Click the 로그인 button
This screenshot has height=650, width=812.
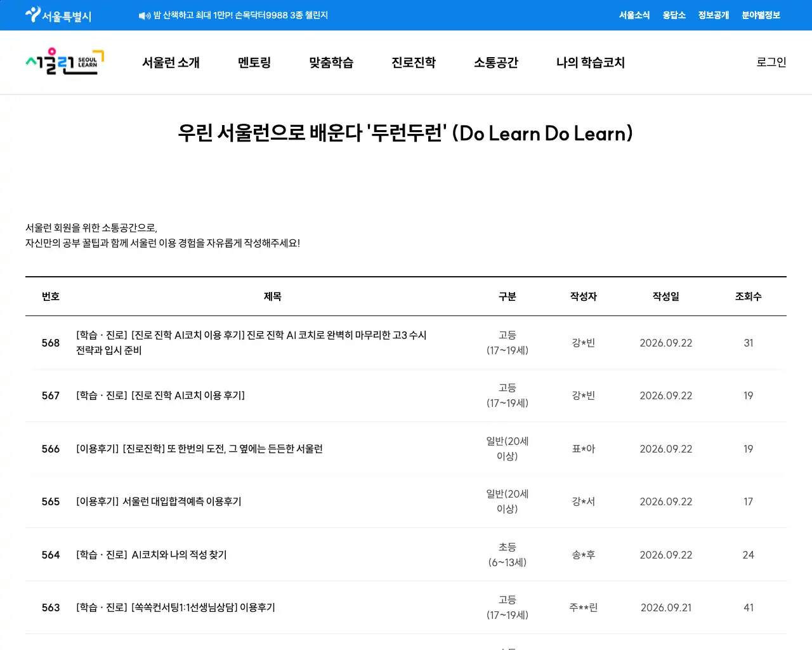771,62
